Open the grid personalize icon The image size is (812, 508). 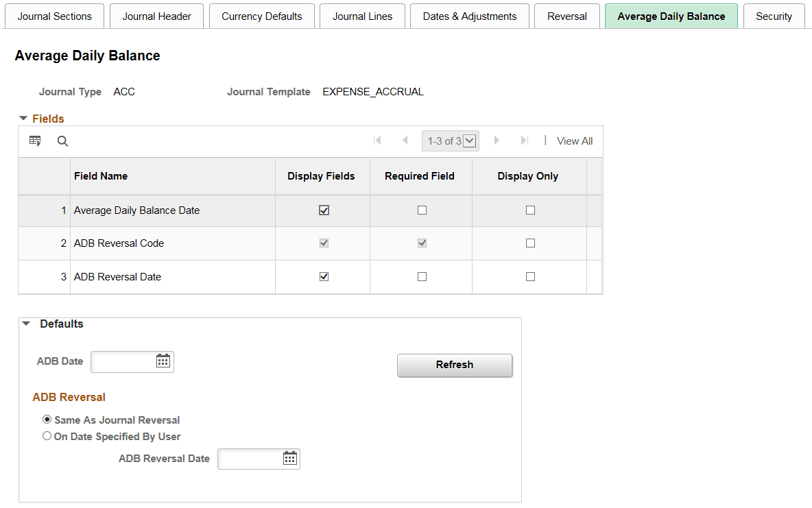(35, 141)
